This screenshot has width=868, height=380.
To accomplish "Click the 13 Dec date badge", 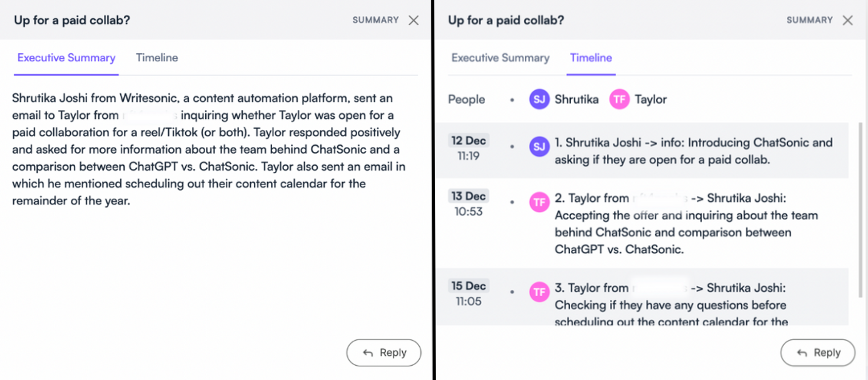I will pyautogui.click(x=468, y=196).
